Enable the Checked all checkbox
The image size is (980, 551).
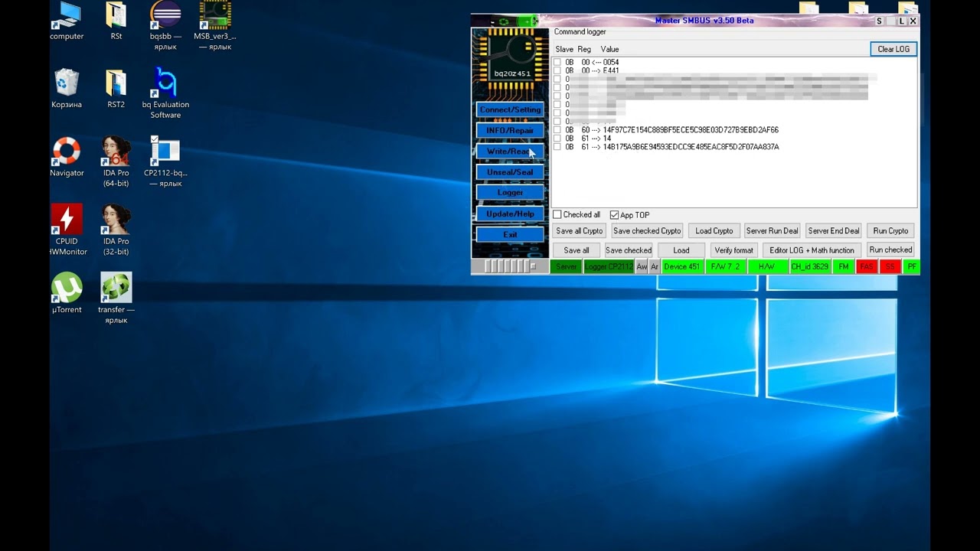click(x=557, y=215)
